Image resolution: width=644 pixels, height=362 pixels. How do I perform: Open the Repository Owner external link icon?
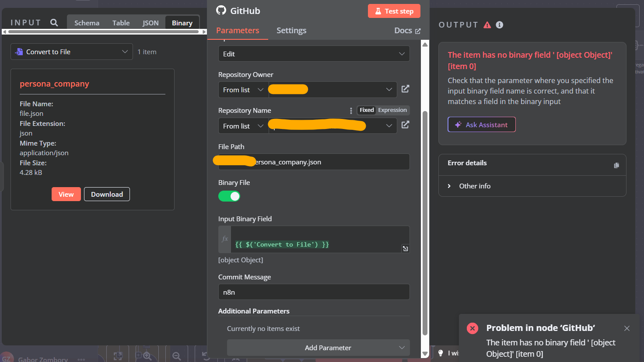coord(406,89)
